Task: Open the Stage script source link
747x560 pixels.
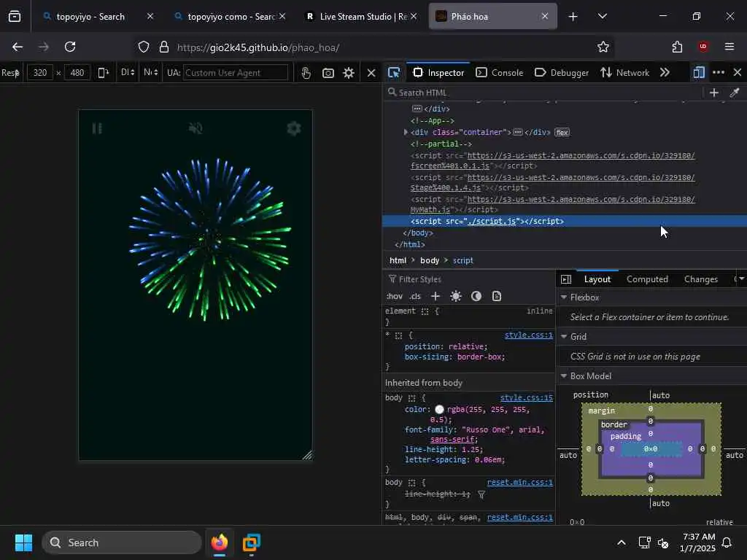Action: click(x=553, y=182)
